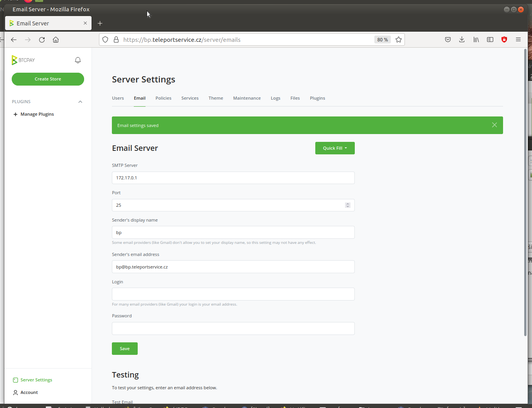Dismiss the Email settings saved alert
This screenshot has width=532, height=408.
pos(494,125)
